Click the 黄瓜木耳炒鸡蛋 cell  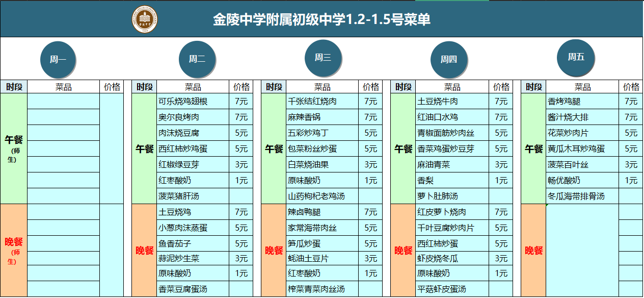[x=582, y=148]
